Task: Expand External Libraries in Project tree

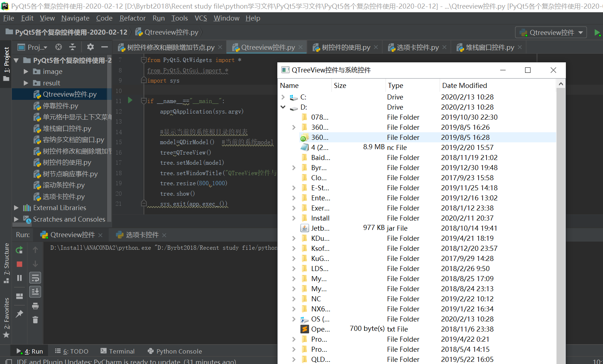Action: pos(16,208)
